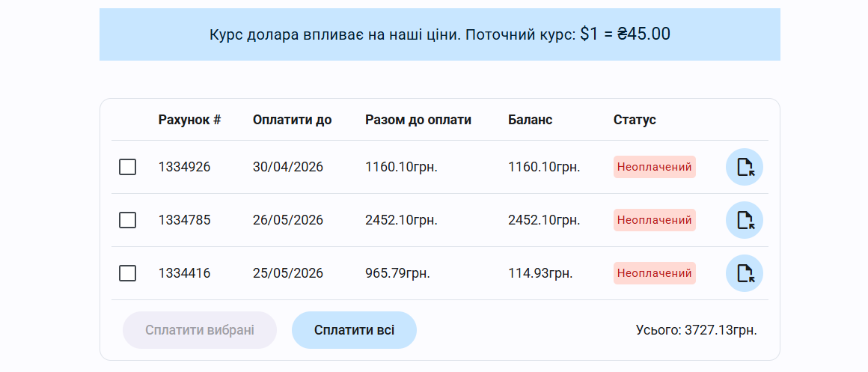Open invoice 1334416 details icon
Image resolution: width=868 pixels, height=372 pixels.
[x=744, y=273]
